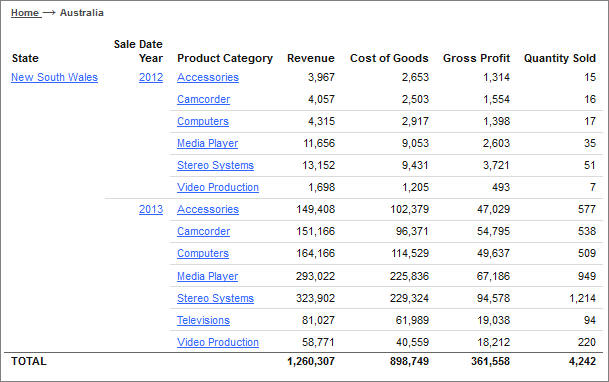Select gross profit cell 1,554
609x382 pixels.
pos(496,99)
